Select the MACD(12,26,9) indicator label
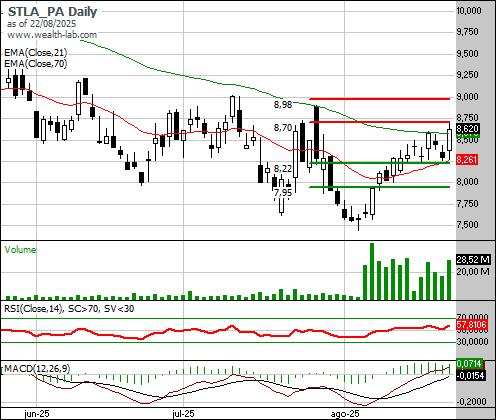This screenshot has height=420, width=496. (37, 369)
